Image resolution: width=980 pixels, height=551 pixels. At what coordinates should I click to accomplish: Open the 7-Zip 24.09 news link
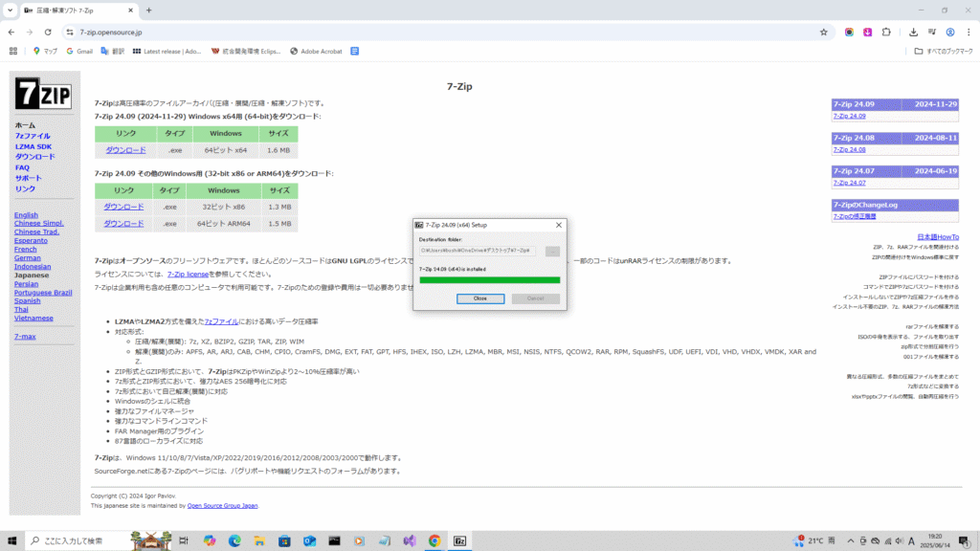(850, 116)
